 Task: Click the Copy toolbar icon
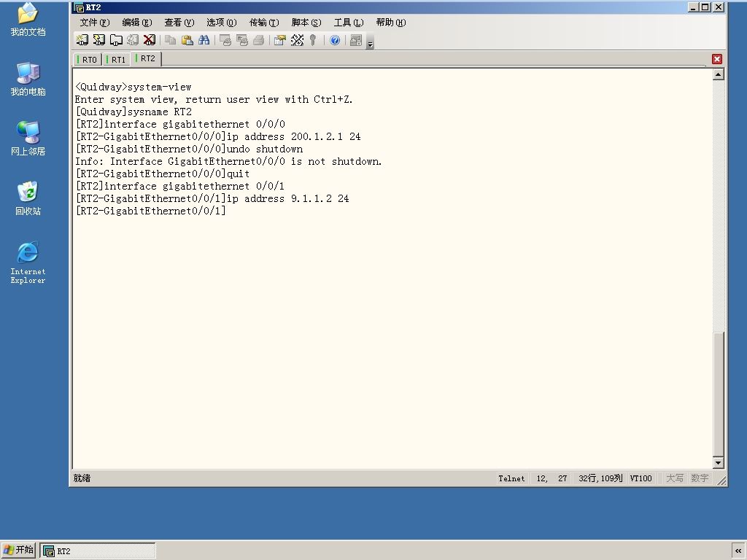coord(171,41)
